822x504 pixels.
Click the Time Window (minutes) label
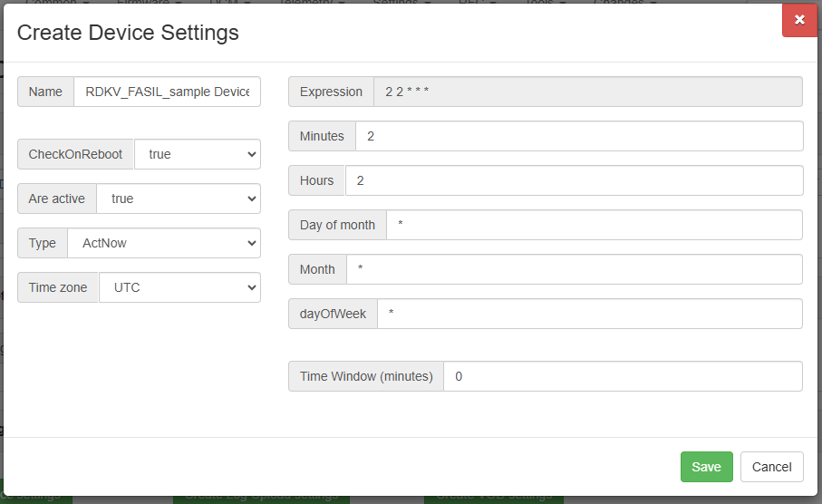click(x=366, y=376)
